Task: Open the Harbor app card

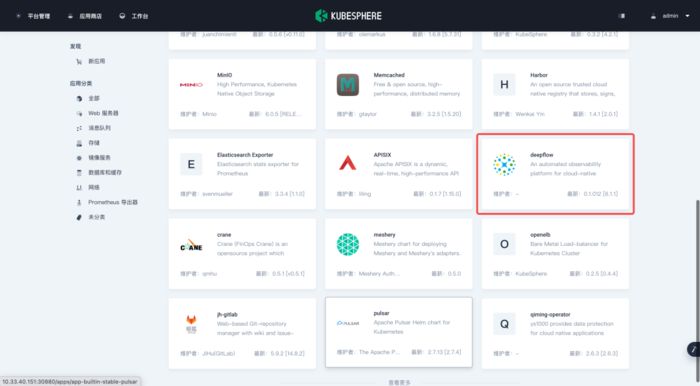Action: pos(555,94)
